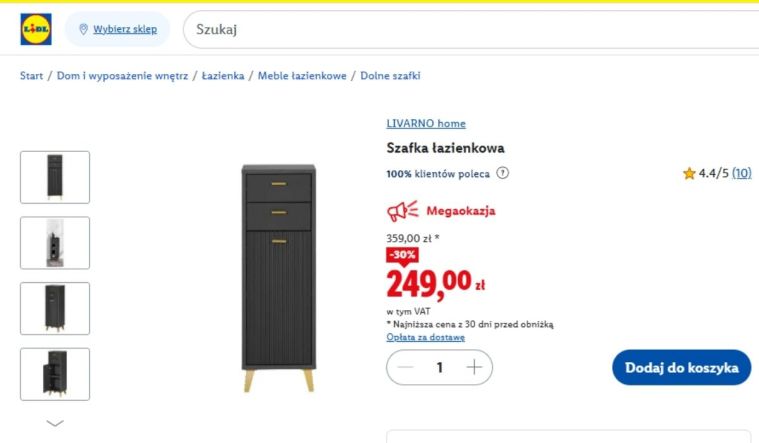Click the Opłata za dostawę link

click(425, 337)
